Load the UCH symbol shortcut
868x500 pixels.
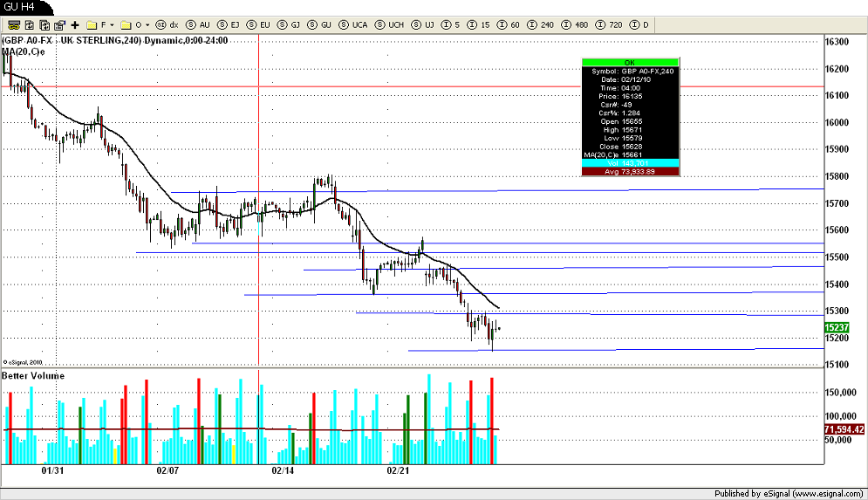point(390,25)
